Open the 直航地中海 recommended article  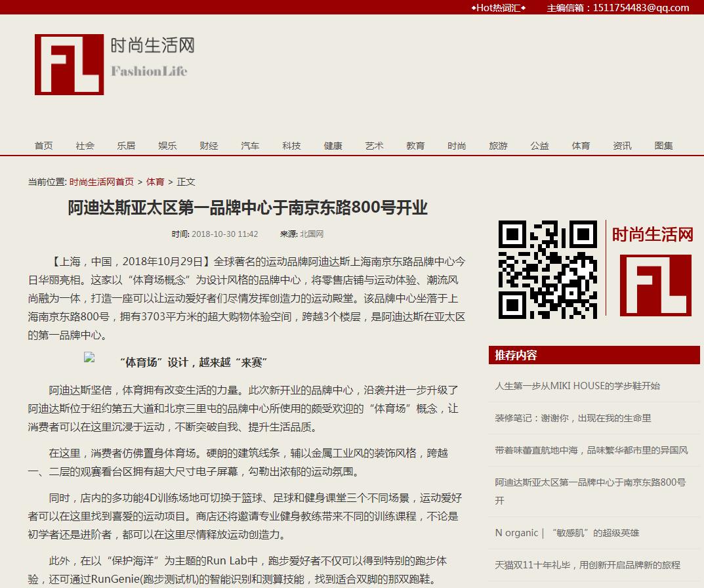click(x=591, y=450)
